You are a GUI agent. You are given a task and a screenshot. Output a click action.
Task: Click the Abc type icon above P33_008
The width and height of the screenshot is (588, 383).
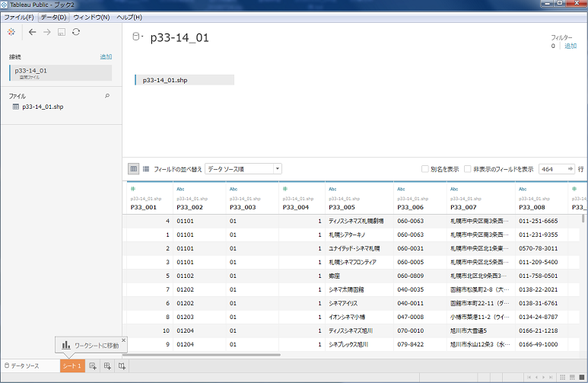[523, 189]
